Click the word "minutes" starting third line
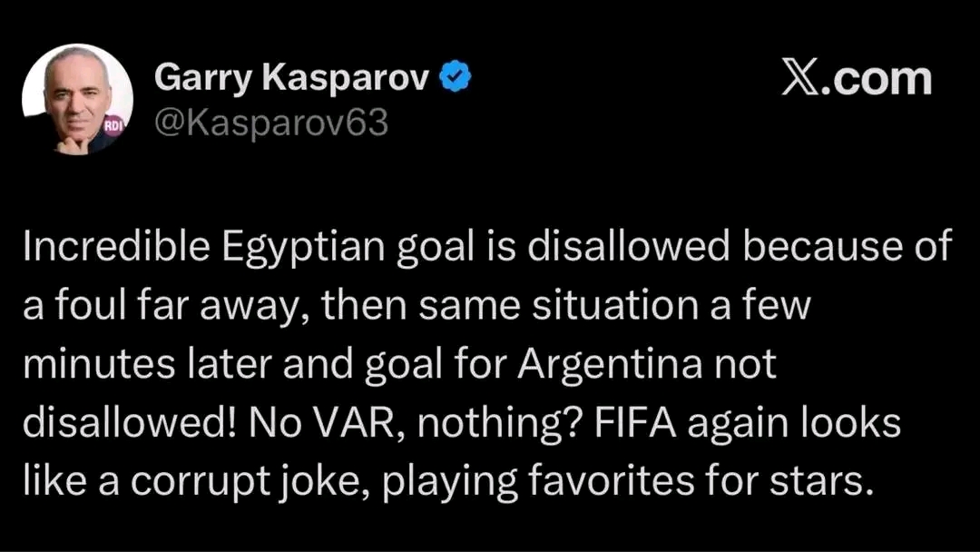Screen dimensions: 980x552 pos(99,364)
